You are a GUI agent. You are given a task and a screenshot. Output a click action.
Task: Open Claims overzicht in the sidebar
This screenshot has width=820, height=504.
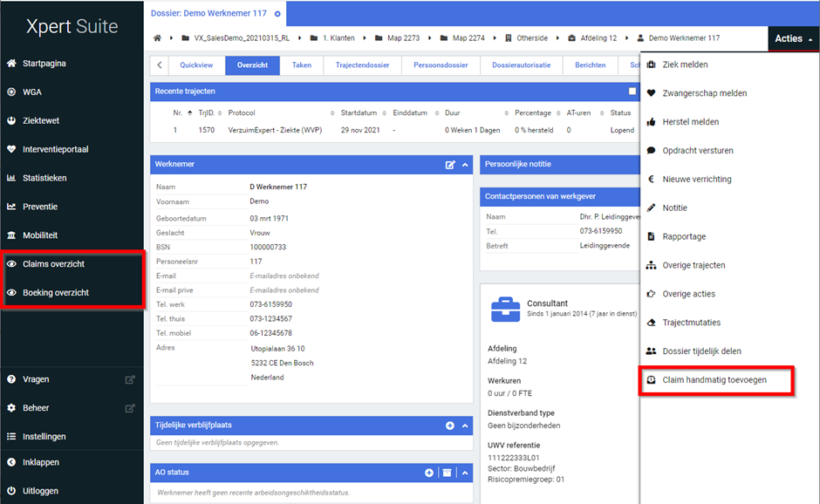tap(53, 264)
